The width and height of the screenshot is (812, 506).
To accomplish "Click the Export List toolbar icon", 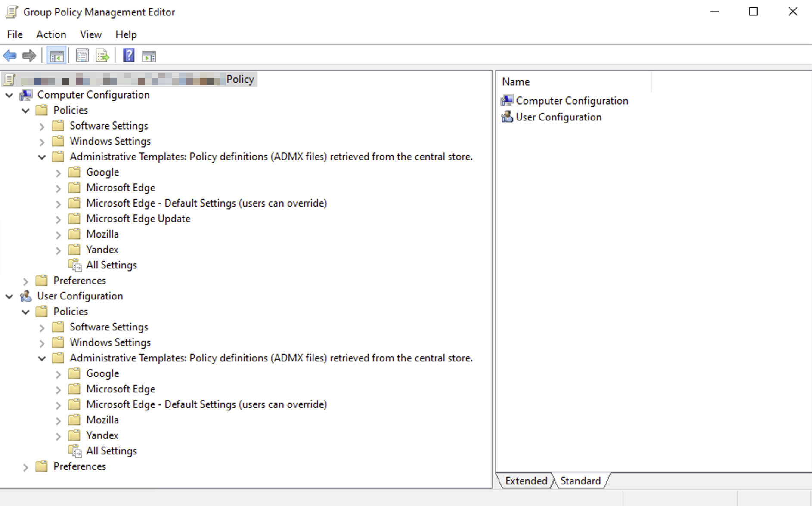I will pyautogui.click(x=102, y=56).
